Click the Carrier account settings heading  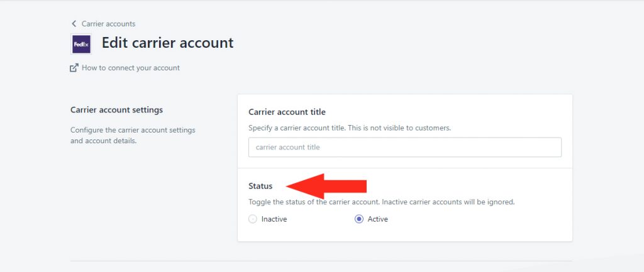click(x=116, y=110)
